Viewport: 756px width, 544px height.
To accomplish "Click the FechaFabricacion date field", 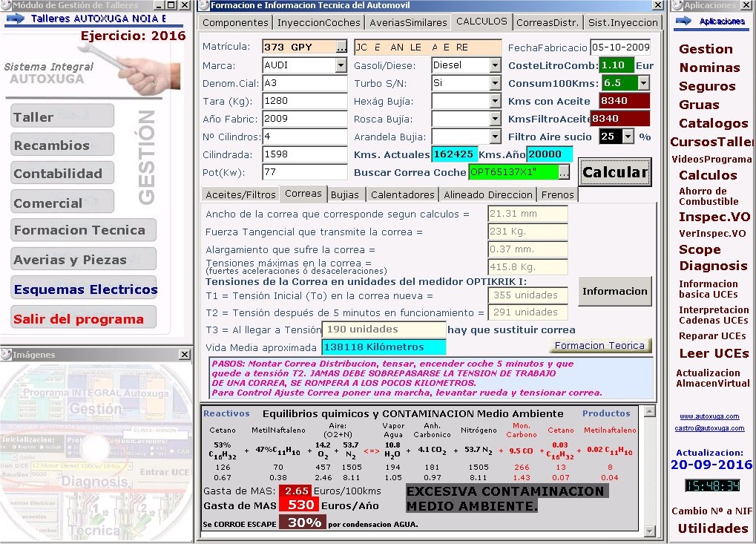I will coord(620,47).
